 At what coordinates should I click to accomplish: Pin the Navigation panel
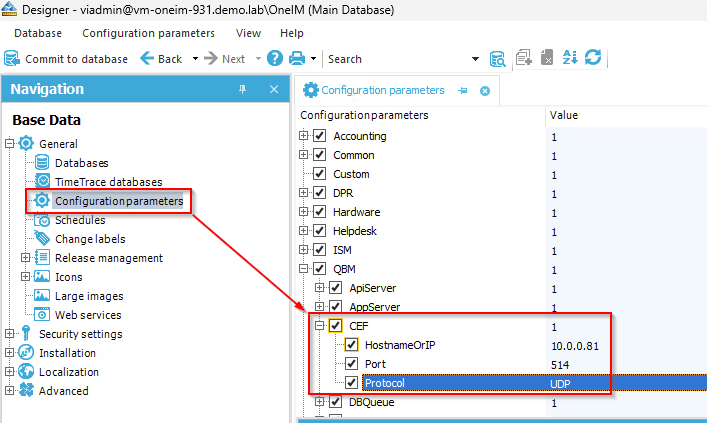point(243,89)
